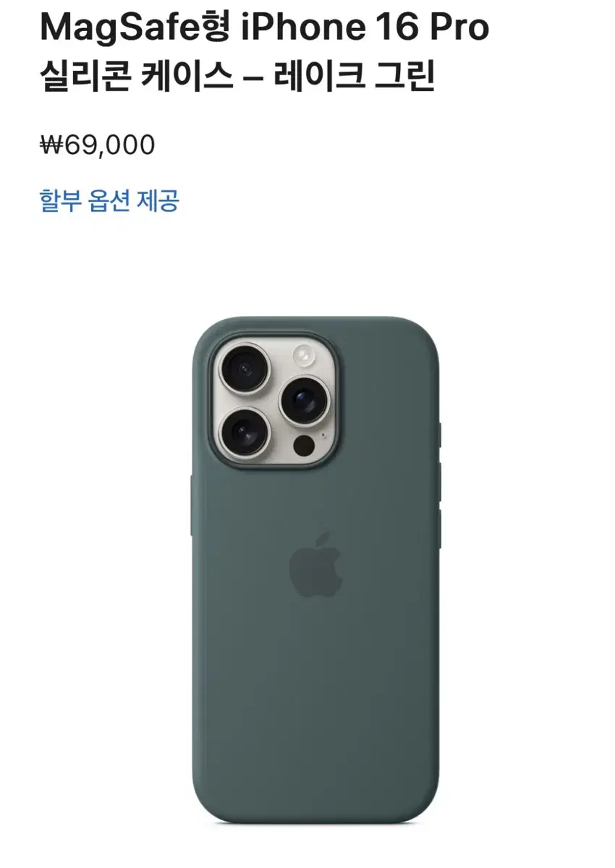Click the camera flash at top of module

tap(305, 355)
